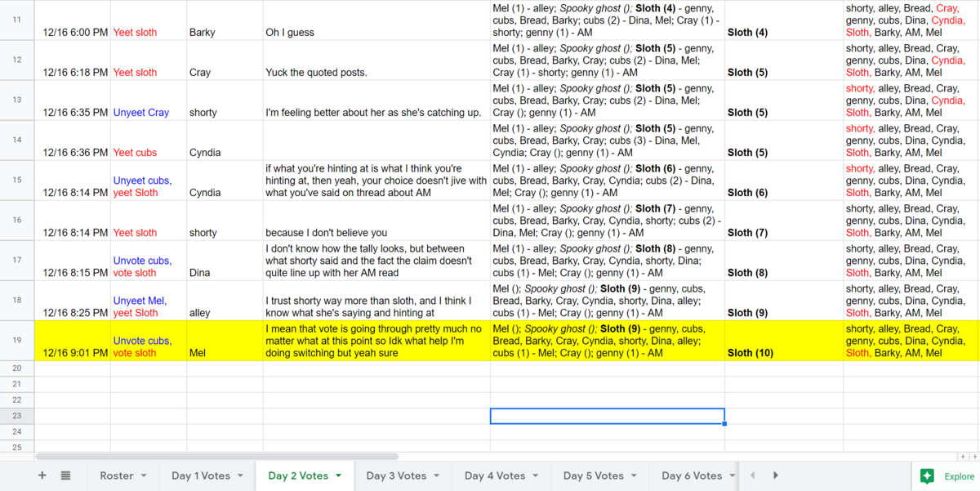Screen dimensions: 980x491
Task: Click the 'Yuck the quoted posts.' cell
Action: [376, 72]
